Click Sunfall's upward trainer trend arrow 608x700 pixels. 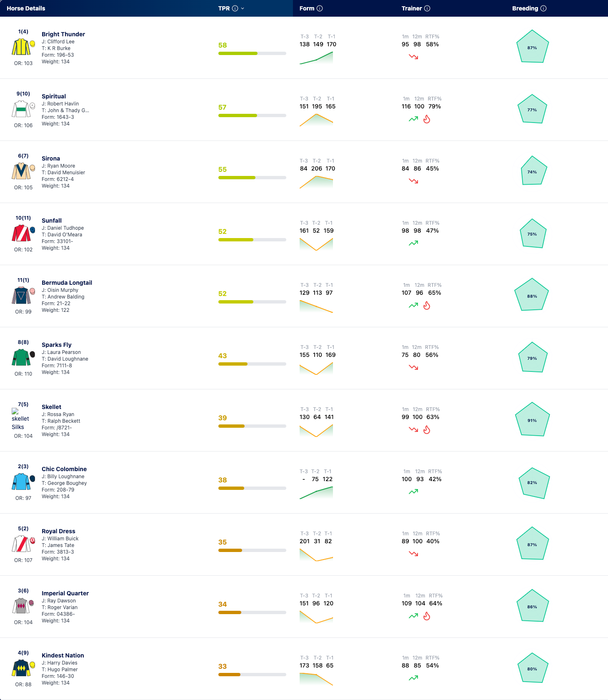coord(413,243)
